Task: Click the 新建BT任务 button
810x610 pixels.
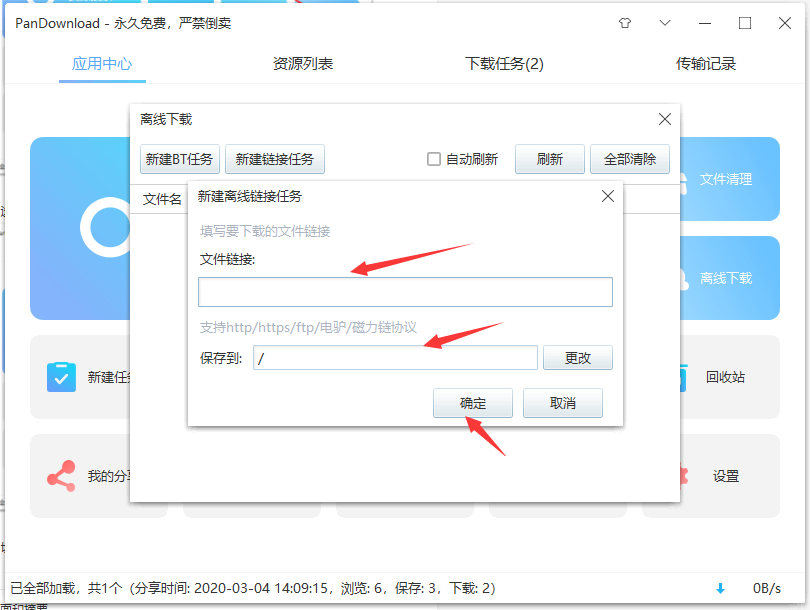Action: pyautogui.click(x=179, y=159)
